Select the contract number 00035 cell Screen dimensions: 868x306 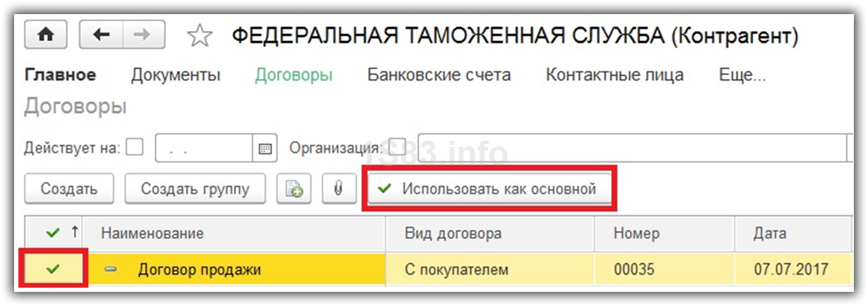click(665, 269)
